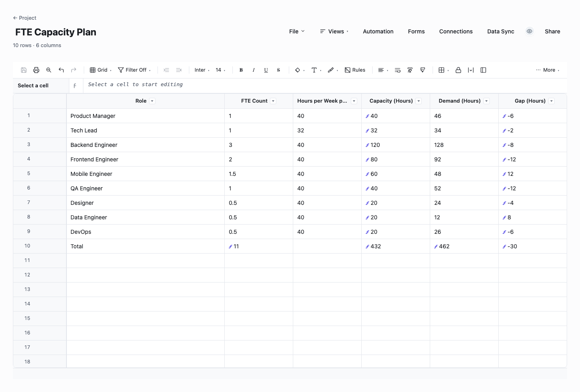
Task: Go back to Project
Action: [25, 18]
